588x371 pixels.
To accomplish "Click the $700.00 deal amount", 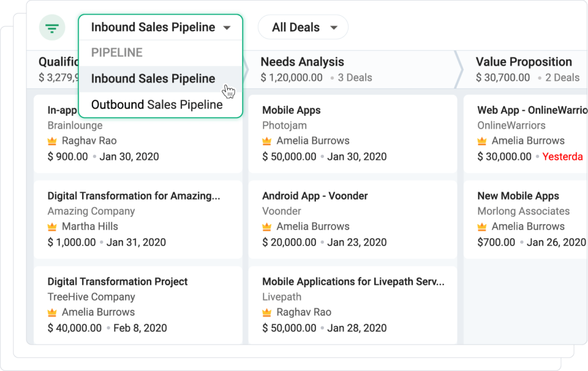I will (x=496, y=242).
